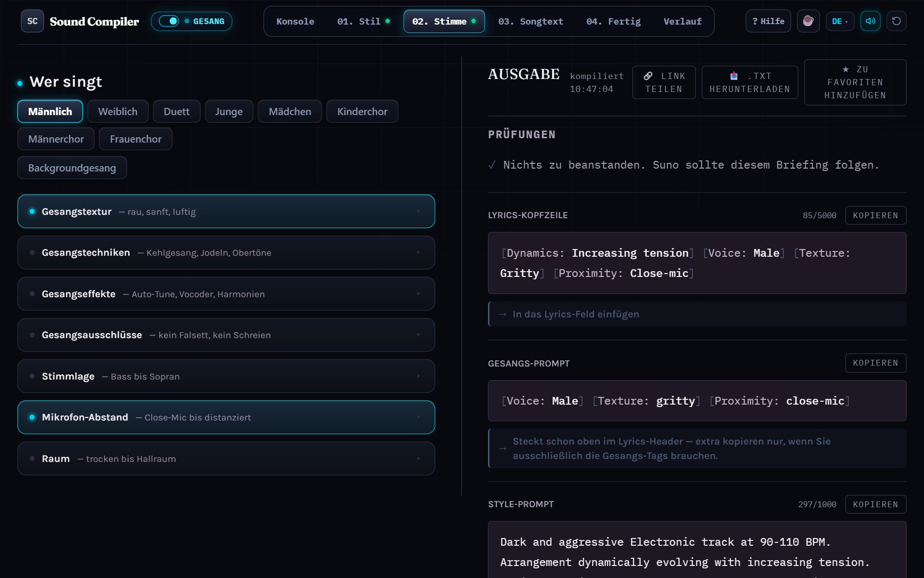The width and height of the screenshot is (924, 578).
Task: Click the Link teilen button
Action: point(664,82)
